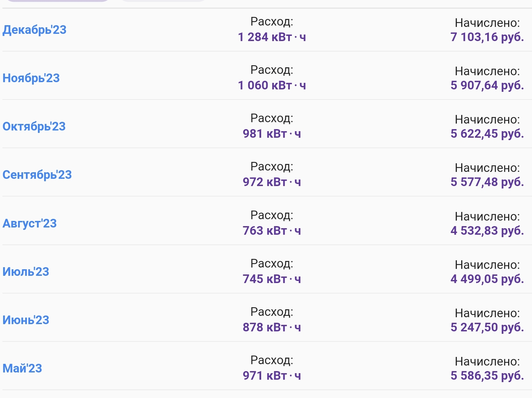Select the 981 кВт·ч usage figure
The width and height of the screenshot is (532, 398).
(272, 134)
